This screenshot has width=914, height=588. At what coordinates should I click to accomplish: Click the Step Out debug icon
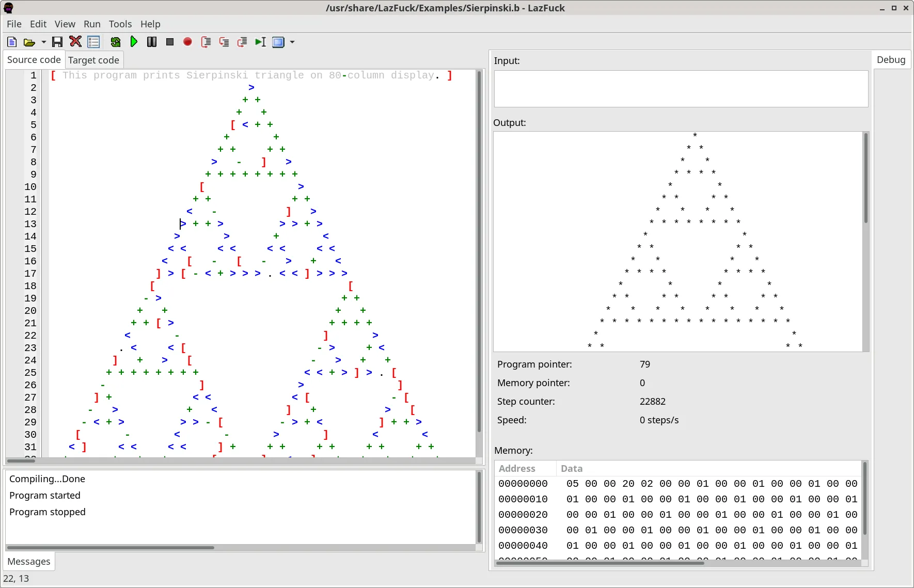(242, 42)
